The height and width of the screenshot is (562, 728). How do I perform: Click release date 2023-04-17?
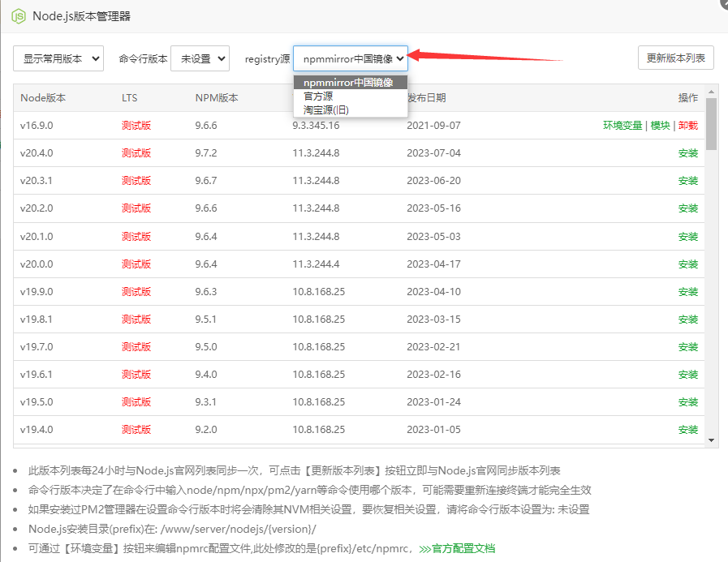433,264
